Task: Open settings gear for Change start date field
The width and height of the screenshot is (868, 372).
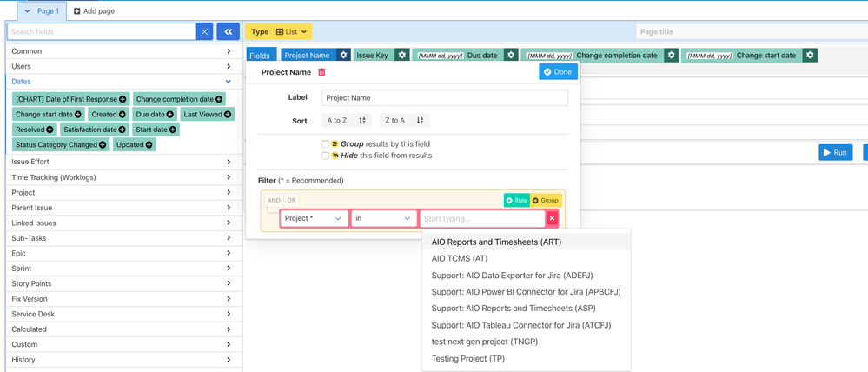Action: pos(810,56)
